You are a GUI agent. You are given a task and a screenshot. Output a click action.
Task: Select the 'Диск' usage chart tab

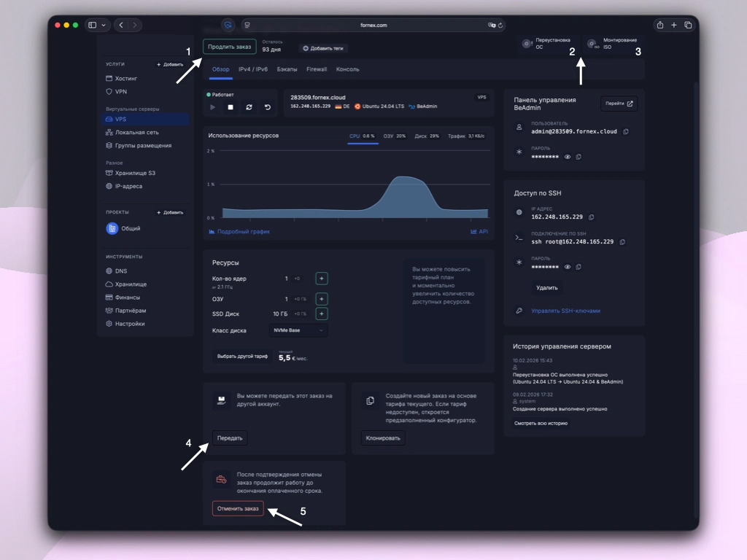tap(427, 136)
